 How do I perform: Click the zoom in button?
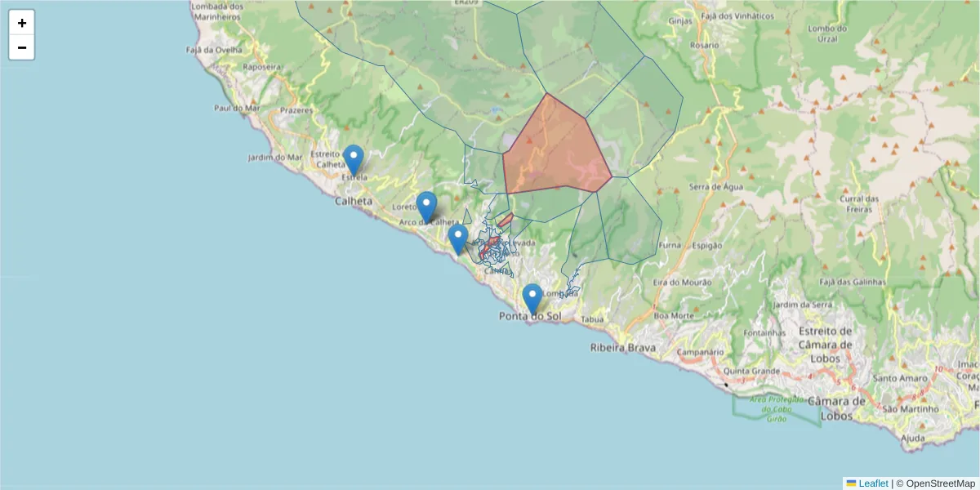21,22
